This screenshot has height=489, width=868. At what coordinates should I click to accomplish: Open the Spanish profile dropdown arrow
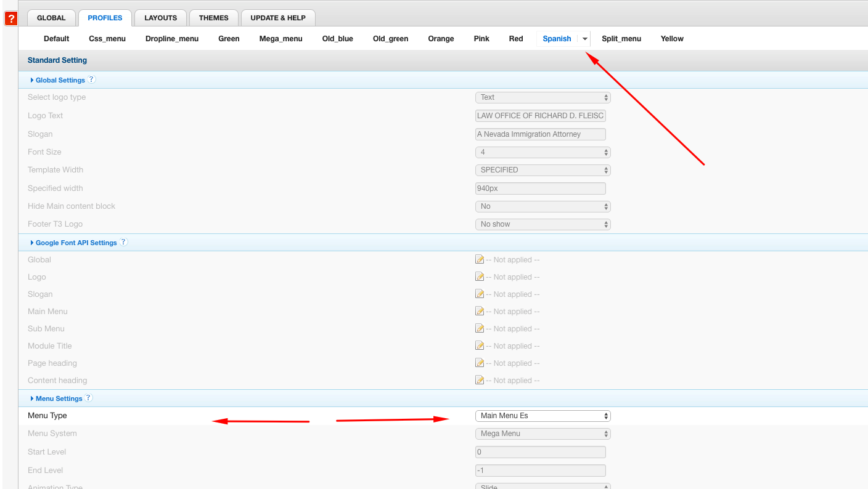(584, 39)
